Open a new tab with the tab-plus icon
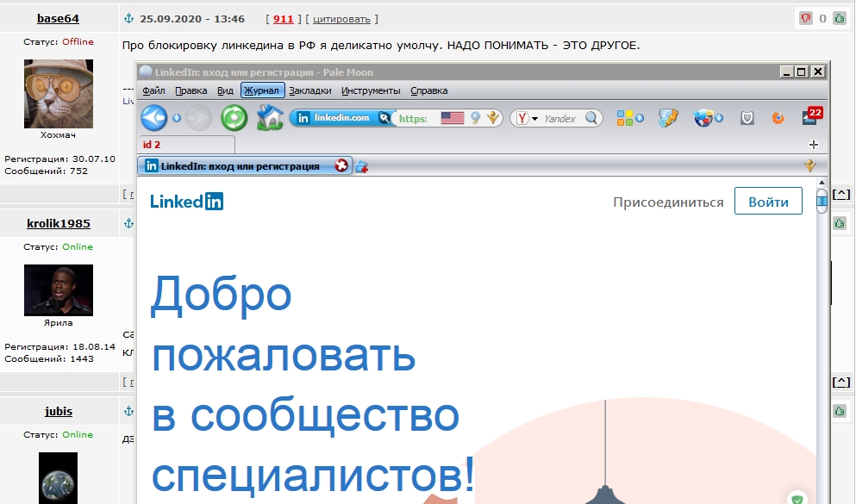The width and height of the screenshot is (856, 504). (x=361, y=167)
